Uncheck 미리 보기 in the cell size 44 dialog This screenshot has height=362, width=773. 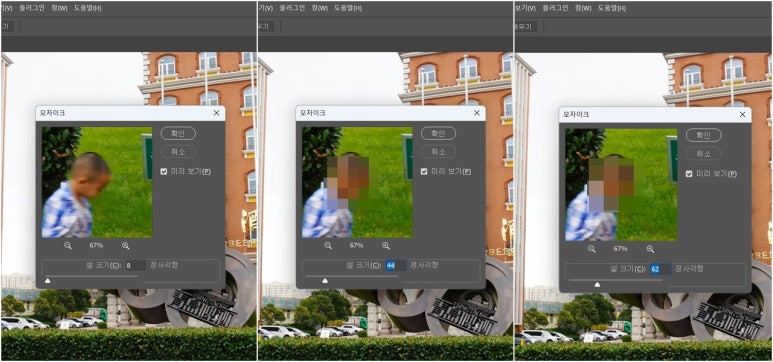coord(424,171)
